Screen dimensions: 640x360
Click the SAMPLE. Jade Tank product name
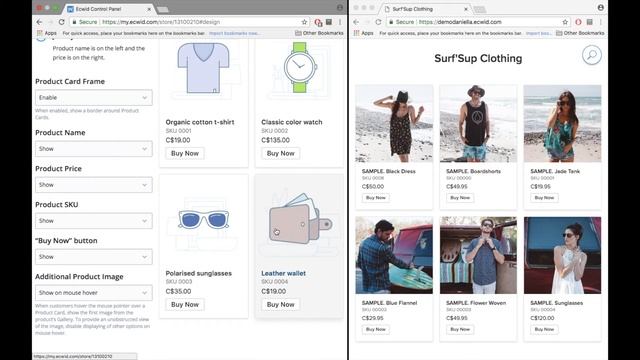(x=555, y=171)
